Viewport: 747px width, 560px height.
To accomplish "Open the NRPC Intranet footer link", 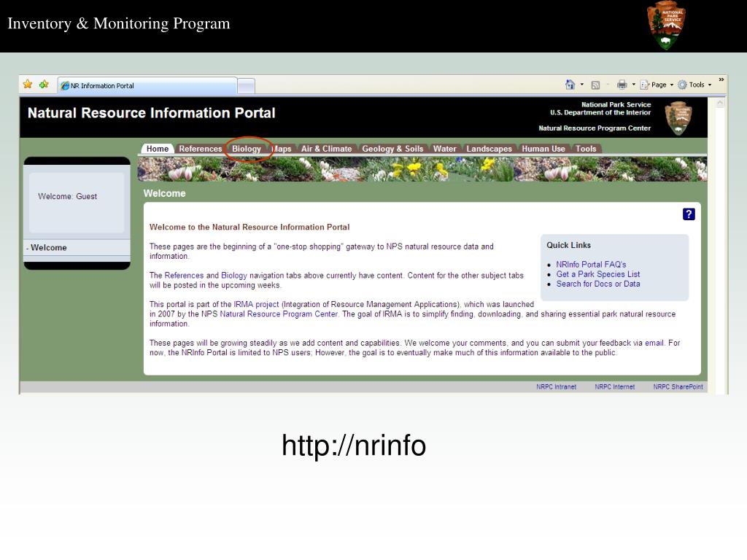I will click(556, 386).
